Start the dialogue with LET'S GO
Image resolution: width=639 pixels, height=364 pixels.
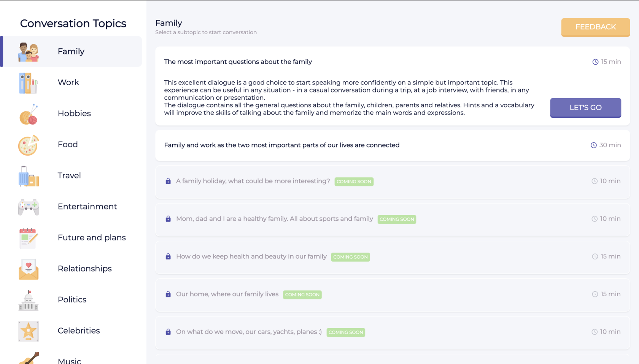pyautogui.click(x=585, y=108)
